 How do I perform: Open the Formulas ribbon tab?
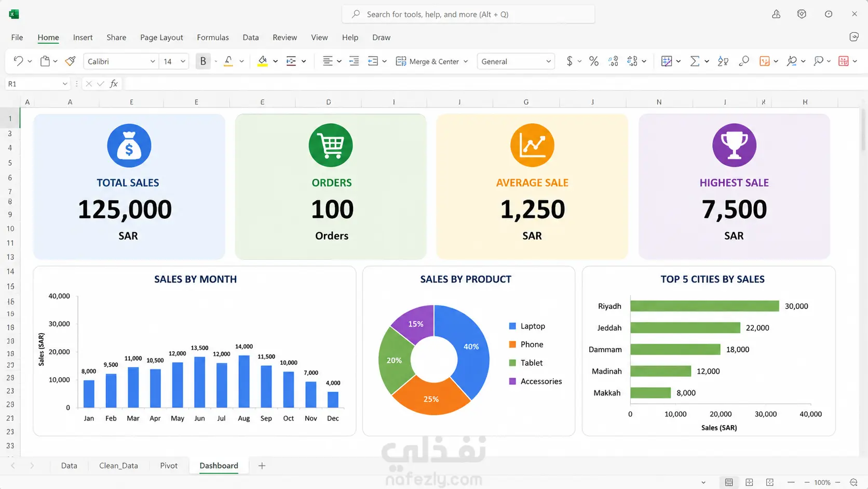[x=213, y=37]
